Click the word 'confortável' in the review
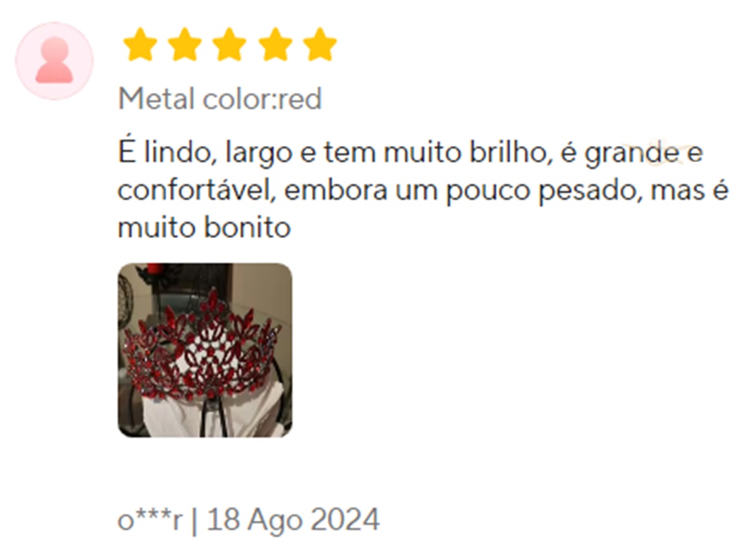 (x=196, y=191)
